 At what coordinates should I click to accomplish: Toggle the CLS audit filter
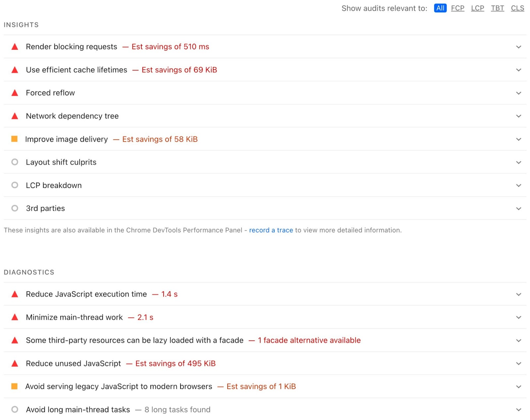click(517, 8)
